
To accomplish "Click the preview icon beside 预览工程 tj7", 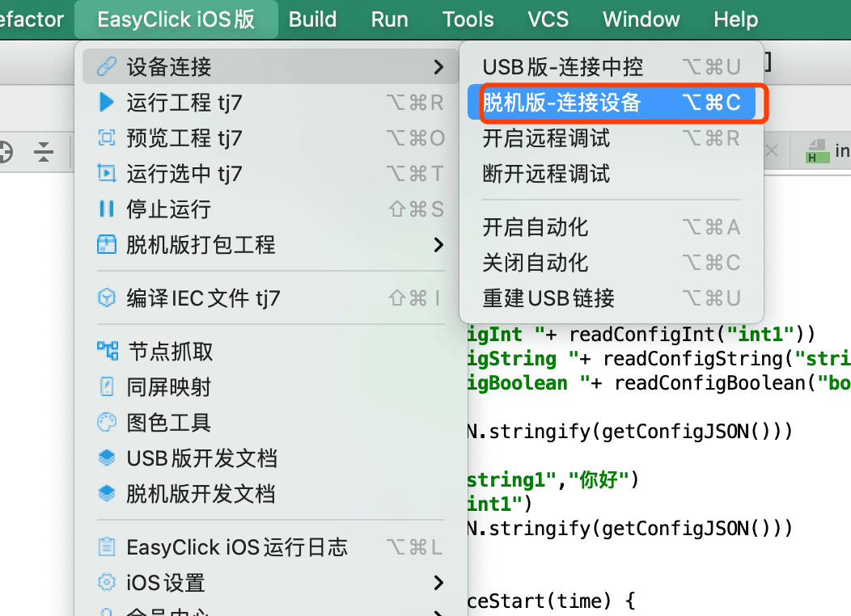I will tap(107, 137).
